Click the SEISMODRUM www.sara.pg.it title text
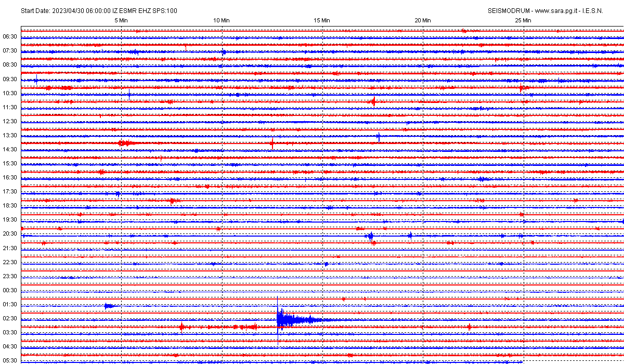The image size is (624, 364). [545, 11]
